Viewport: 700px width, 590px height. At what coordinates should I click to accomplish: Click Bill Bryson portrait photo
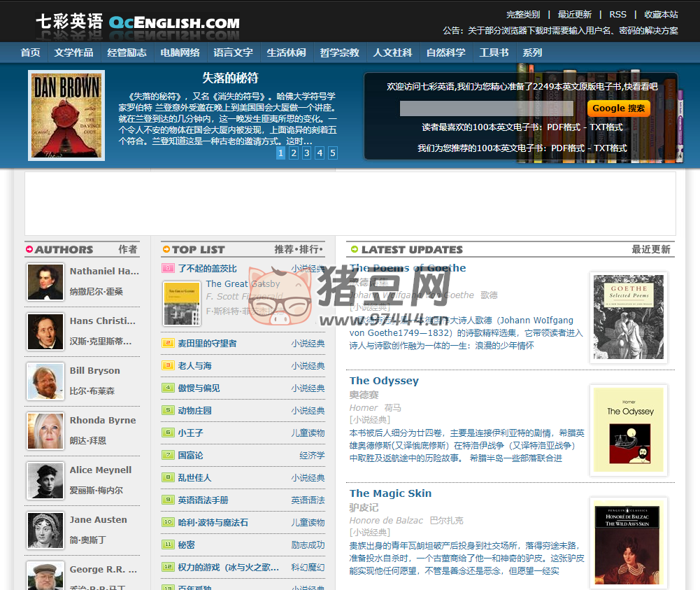(45, 381)
